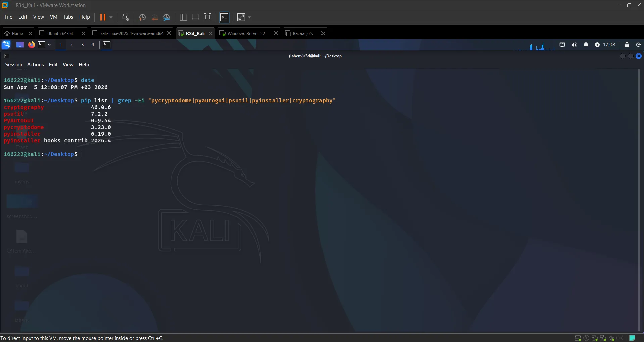Switch to workspace 1
This screenshot has height=342, width=644.
[x=61, y=45]
